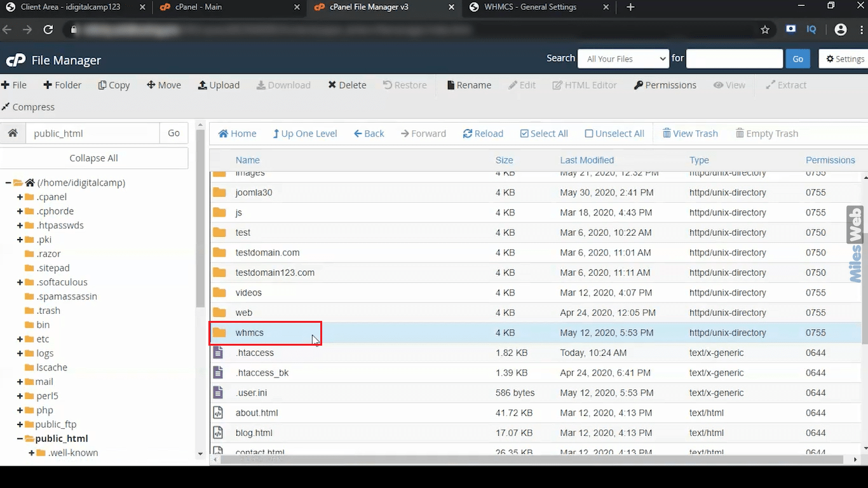The width and height of the screenshot is (868, 488).
Task: Open a new browser tab
Action: 630,7
